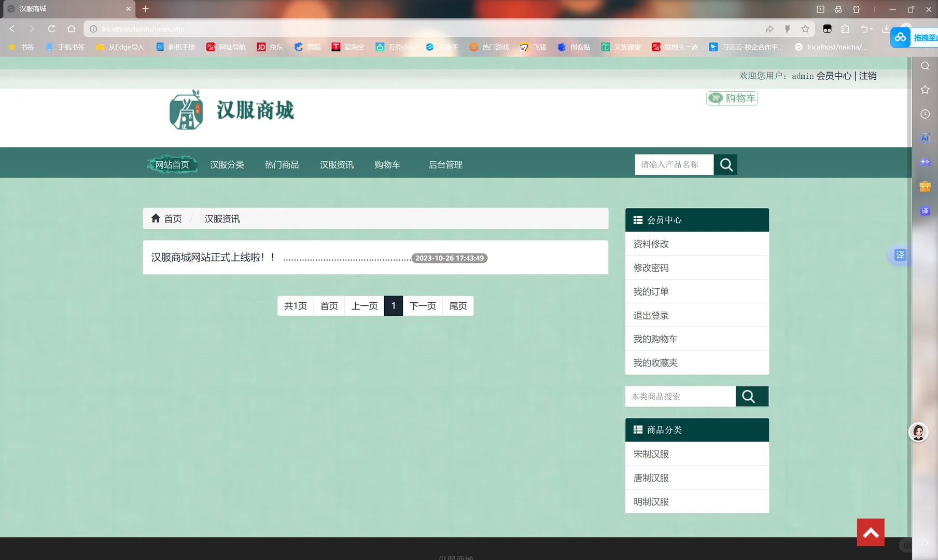This screenshot has width=938, height=560.
Task: Click 首页 in the breadcrumb
Action: 173,219
